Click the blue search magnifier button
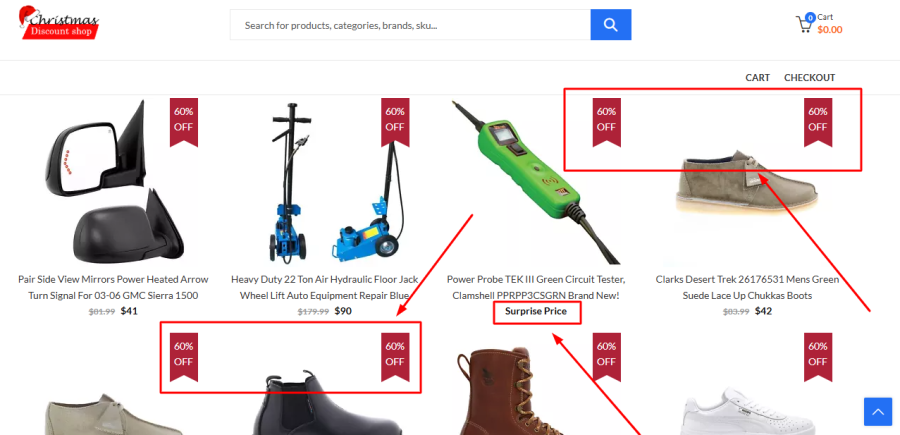Viewport: 900px width, 435px height. 611,25
